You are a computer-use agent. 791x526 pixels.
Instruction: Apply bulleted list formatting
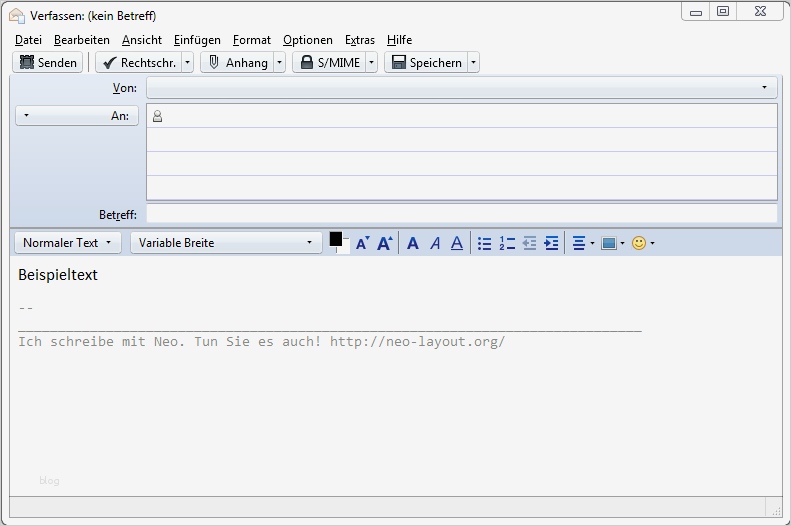pyautogui.click(x=484, y=244)
